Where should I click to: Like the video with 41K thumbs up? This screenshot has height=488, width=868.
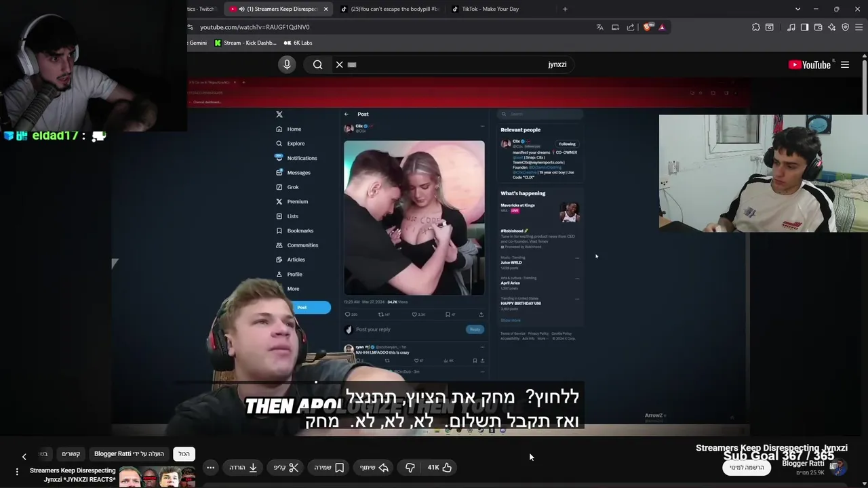439,467
